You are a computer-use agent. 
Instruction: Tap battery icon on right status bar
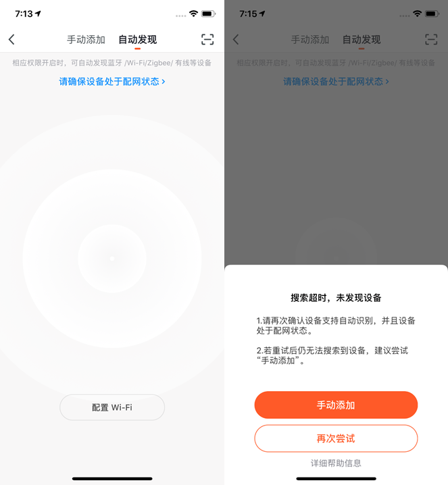click(432, 14)
